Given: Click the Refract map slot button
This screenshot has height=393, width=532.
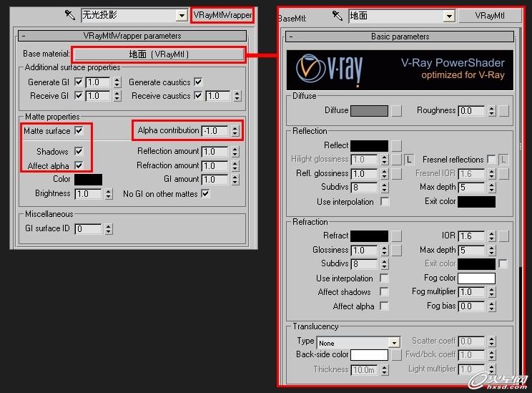Looking at the screenshot, I should (397, 236).
